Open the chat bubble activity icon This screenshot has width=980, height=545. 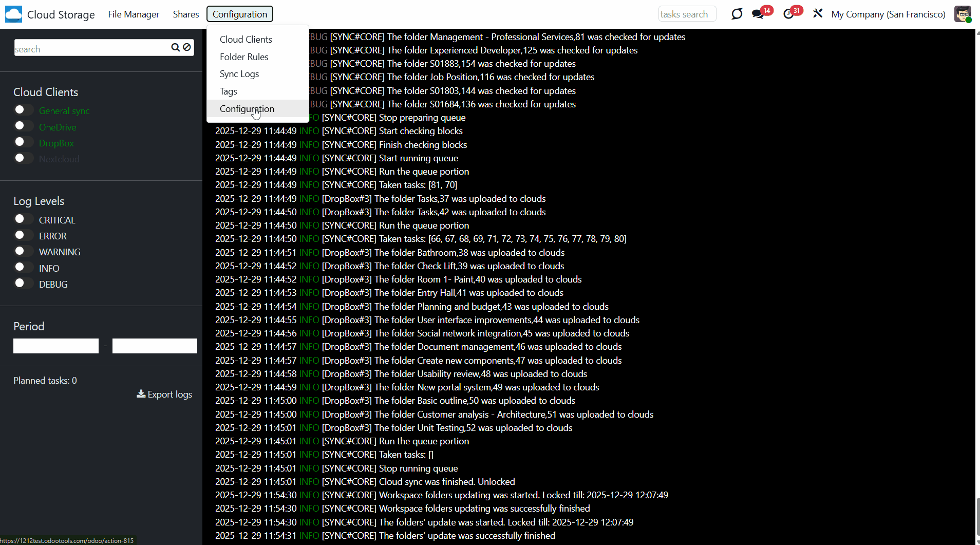[x=737, y=14]
